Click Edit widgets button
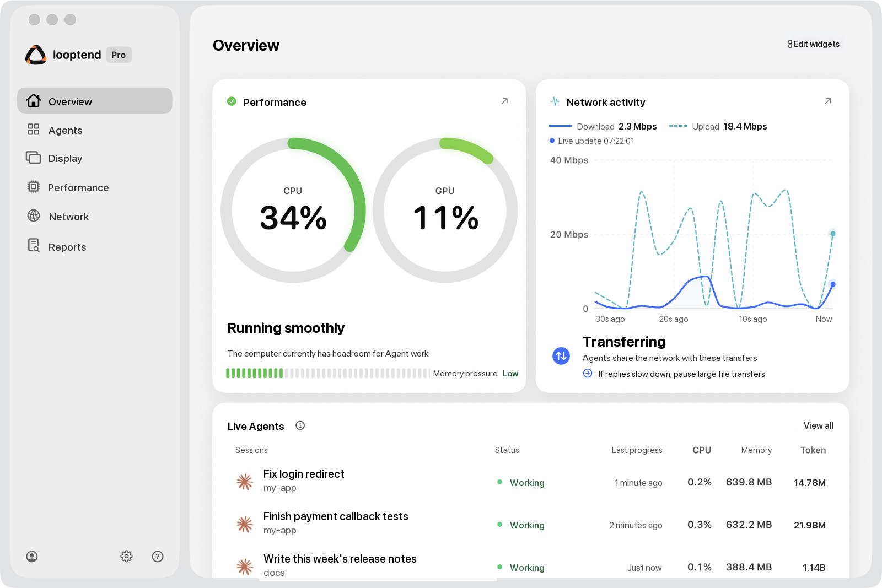This screenshot has height=588, width=882. pyautogui.click(x=814, y=44)
